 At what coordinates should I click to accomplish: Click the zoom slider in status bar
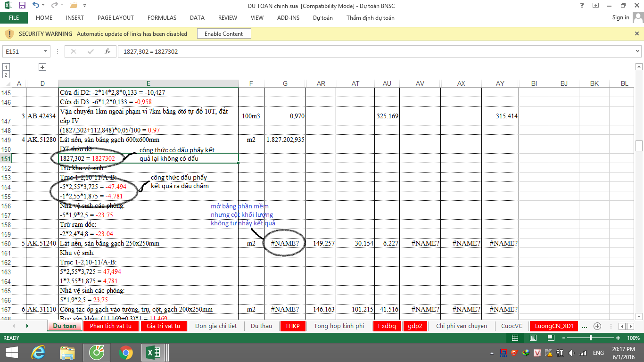coord(591,338)
